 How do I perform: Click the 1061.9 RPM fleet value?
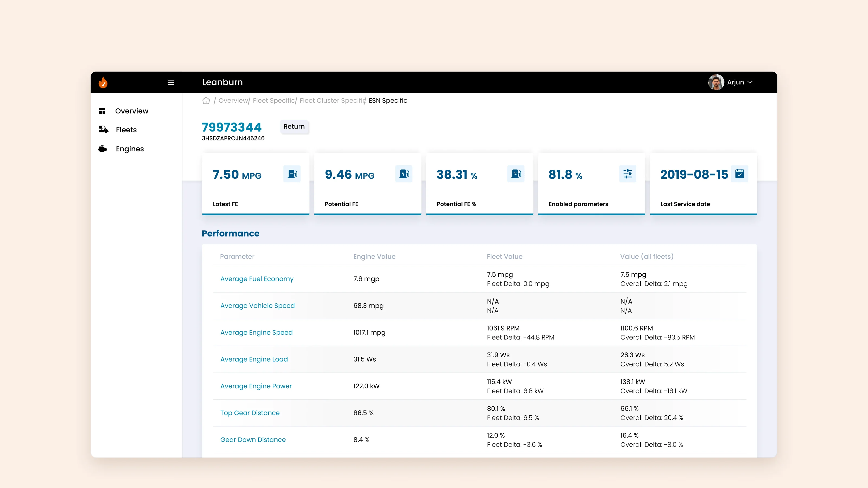(x=503, y=328)
